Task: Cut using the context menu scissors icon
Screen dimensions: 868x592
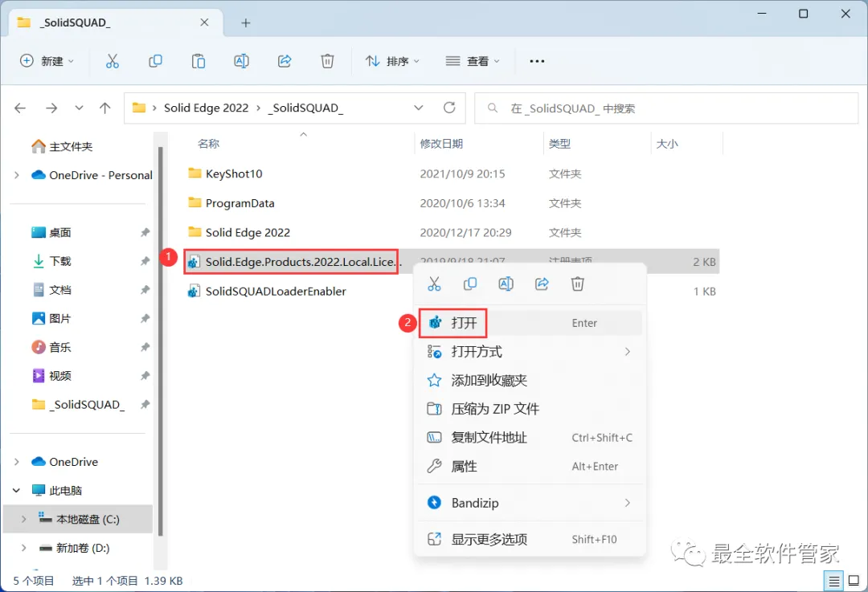Action: pos(434,284)
